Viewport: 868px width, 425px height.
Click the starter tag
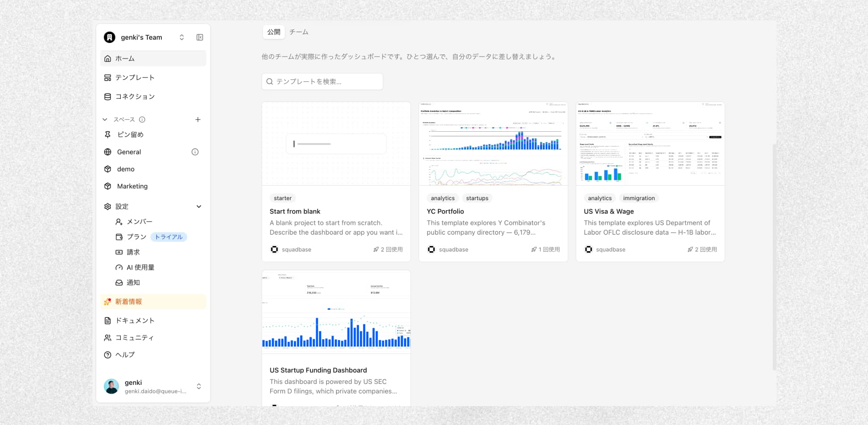point(283,198)
